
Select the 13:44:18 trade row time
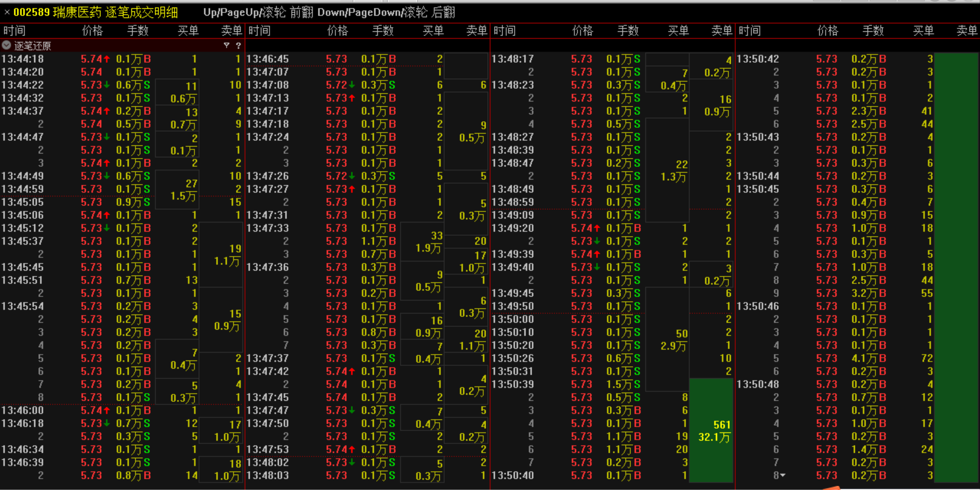click(x=22, y=59)
